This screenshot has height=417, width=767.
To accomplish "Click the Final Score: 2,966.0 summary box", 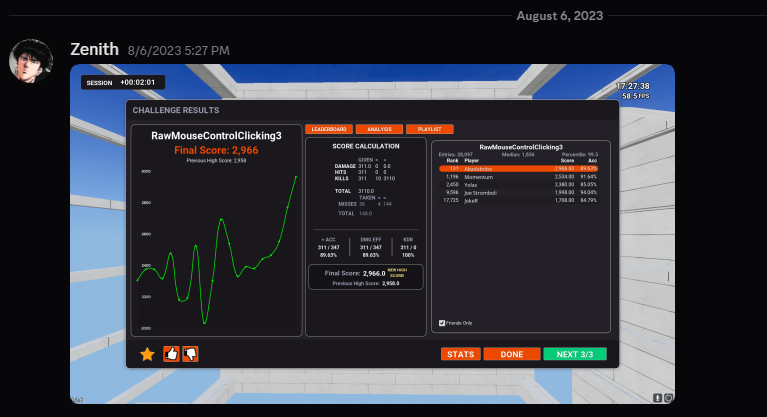I will pyautogui.click(x=365, y=277).
